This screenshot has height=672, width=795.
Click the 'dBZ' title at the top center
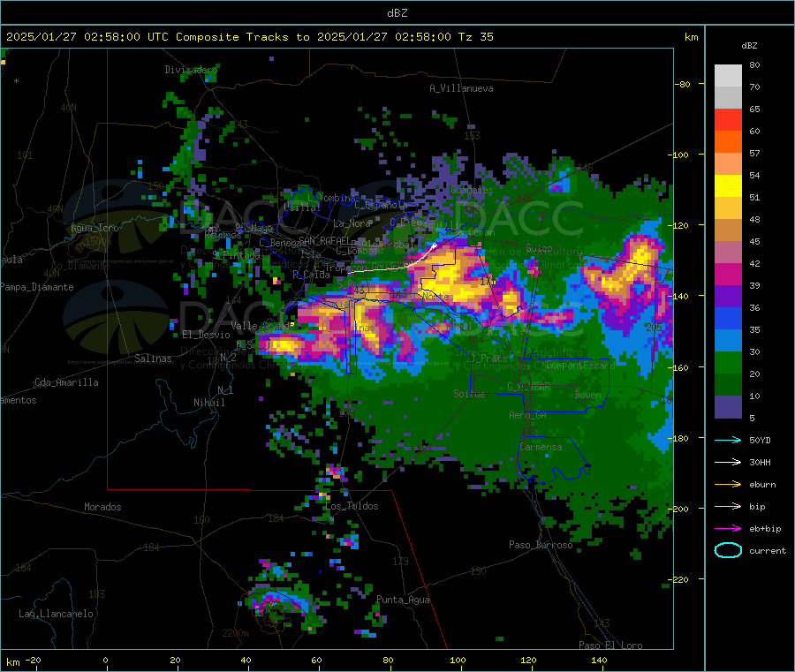[397, 13]
